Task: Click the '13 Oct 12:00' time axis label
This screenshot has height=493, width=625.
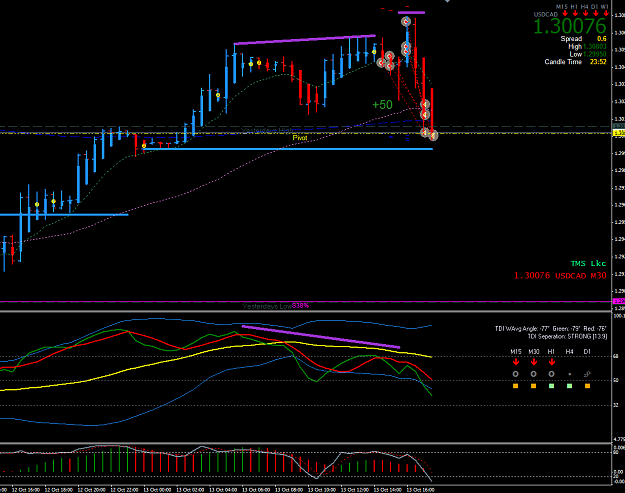Action: (x=354, y=489)
